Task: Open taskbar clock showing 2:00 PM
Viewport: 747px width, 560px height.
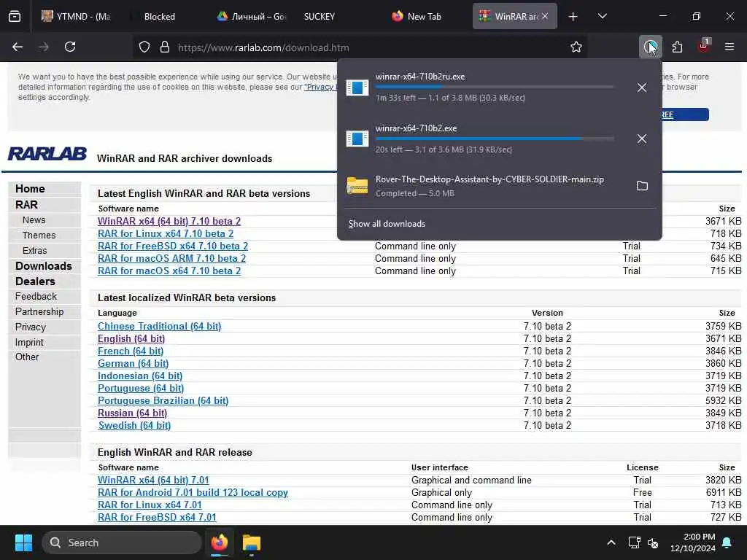Action: 693,542
